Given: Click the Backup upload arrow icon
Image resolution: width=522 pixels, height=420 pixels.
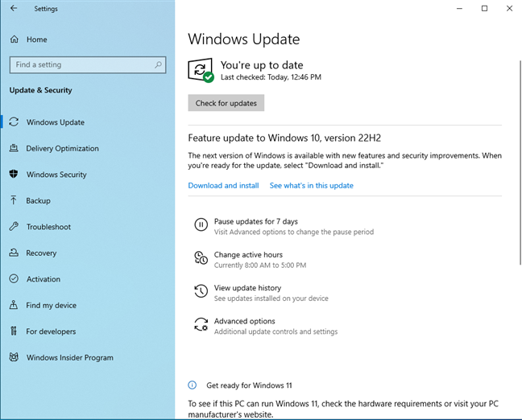Looking at the screenshot, I should [14, 200].
